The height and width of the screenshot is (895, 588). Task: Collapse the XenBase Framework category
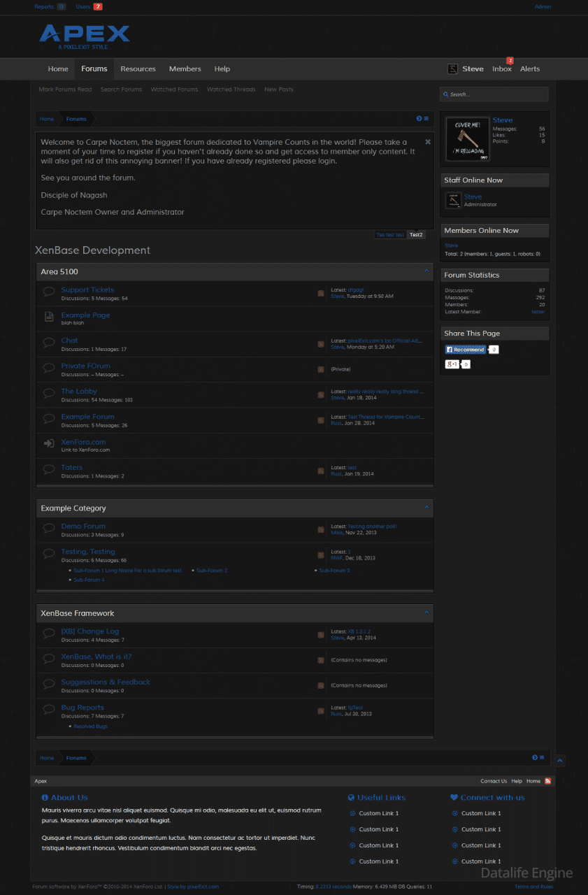(426, 613)
